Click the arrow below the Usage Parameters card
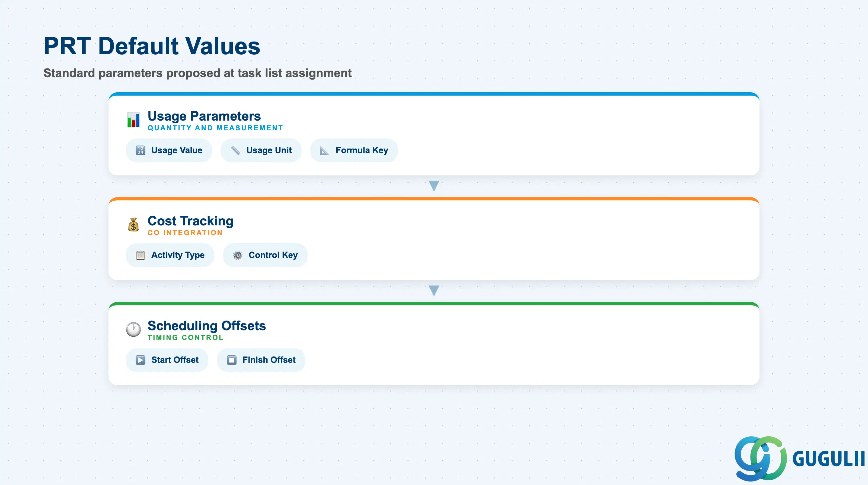The height and width of the screenshot is (485, 868). [434, 186]
